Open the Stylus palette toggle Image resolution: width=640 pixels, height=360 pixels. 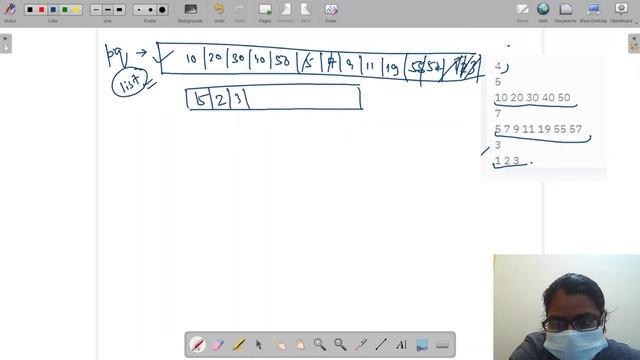tap(10, 12)
